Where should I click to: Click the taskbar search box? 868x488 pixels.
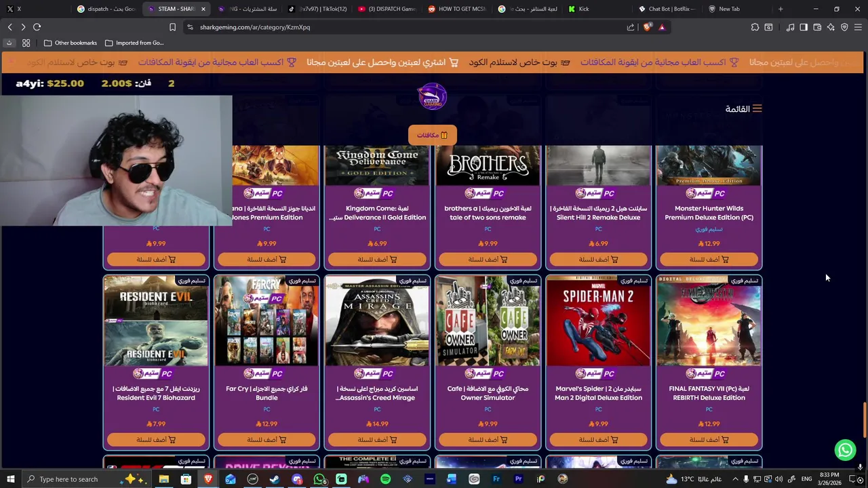tap(88, 479)
